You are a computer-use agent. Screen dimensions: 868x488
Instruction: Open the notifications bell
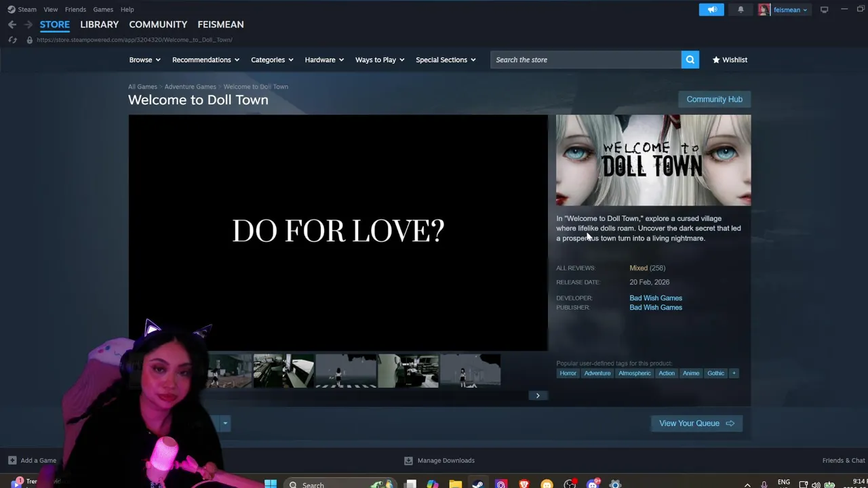[x=741, y=9]
